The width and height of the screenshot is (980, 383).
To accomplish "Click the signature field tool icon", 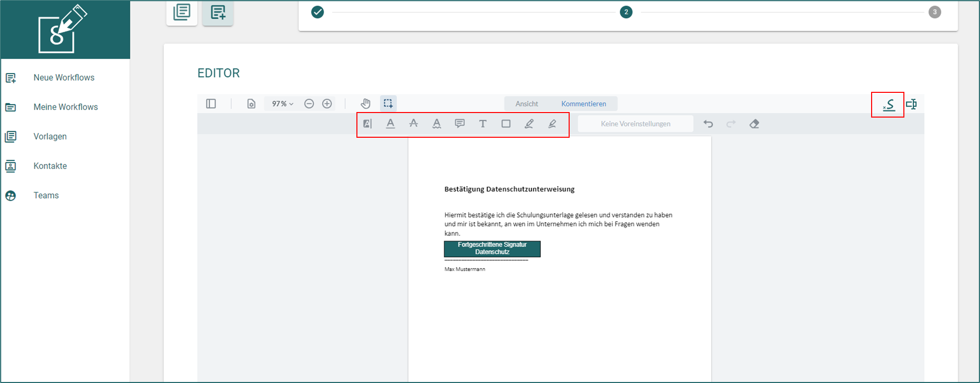I will click(x=888, y=105).
